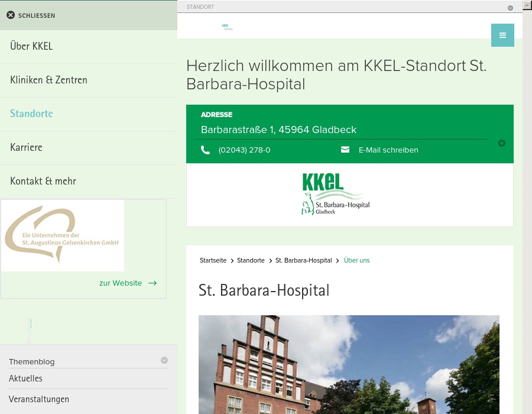
Task: Open the Karriere menu entry
Action: (x=26, y=147)
